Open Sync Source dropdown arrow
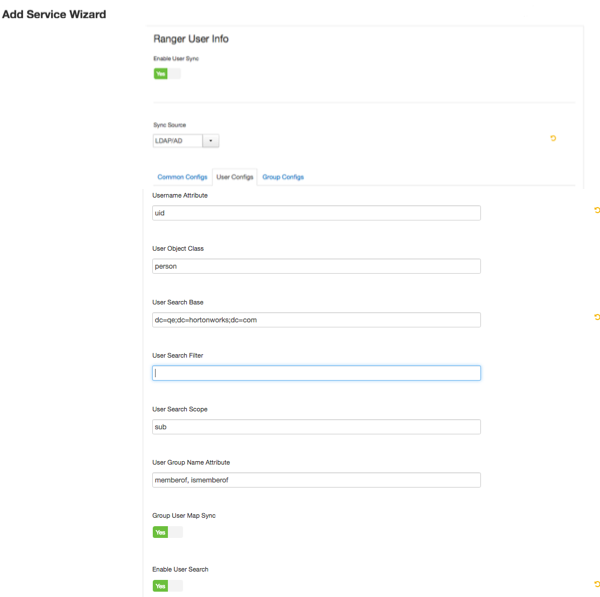The height and width of the screenshot is (597, 600). pos(210,141)
